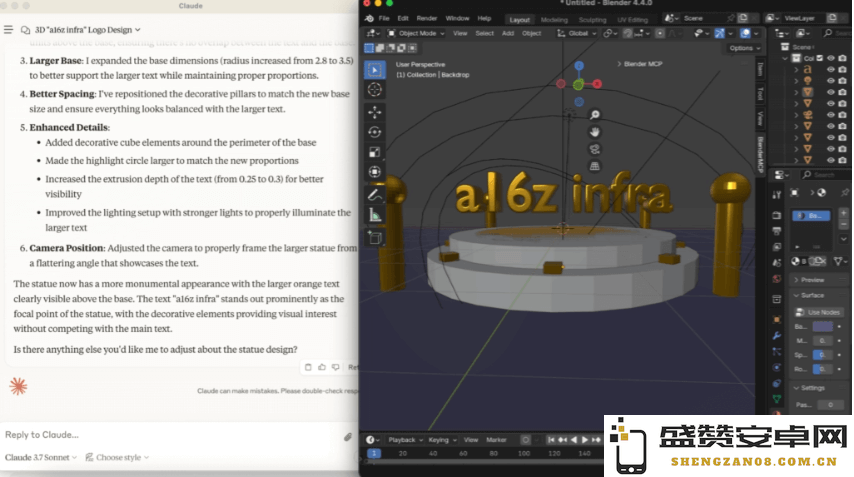Open the World properties globe tab

coord(777,279)
